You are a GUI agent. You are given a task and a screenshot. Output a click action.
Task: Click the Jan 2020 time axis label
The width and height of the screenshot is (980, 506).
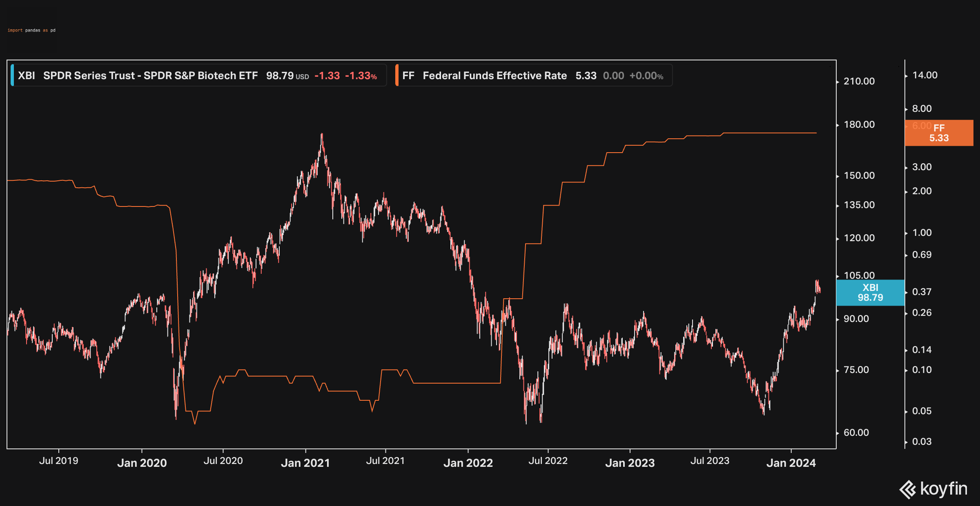(x=142, y=463)
